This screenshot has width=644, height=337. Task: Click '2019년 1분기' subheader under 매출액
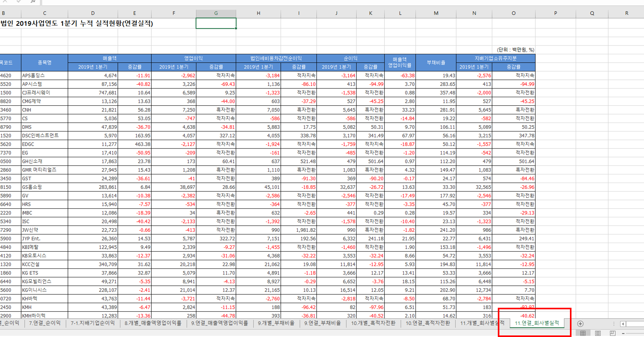tap(93, 67)
